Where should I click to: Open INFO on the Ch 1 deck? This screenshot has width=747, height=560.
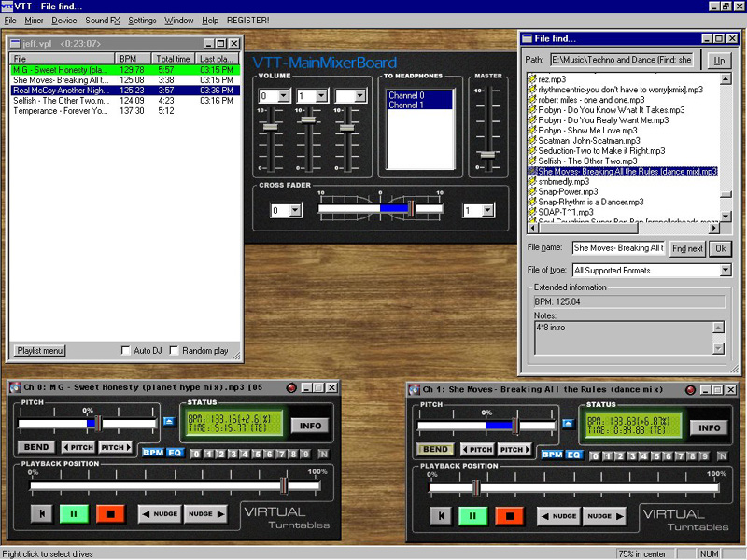pos(710,427)
